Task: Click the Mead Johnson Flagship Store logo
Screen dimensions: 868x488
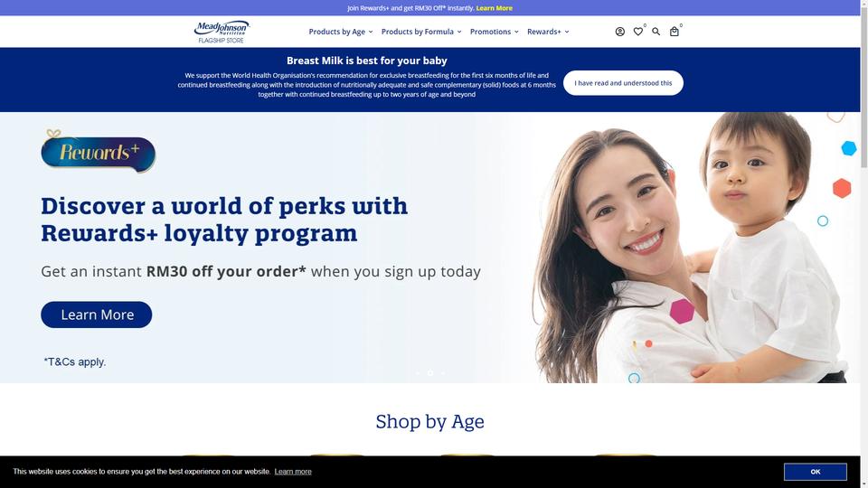Action: pyautogui.click(x=222, y=33)
